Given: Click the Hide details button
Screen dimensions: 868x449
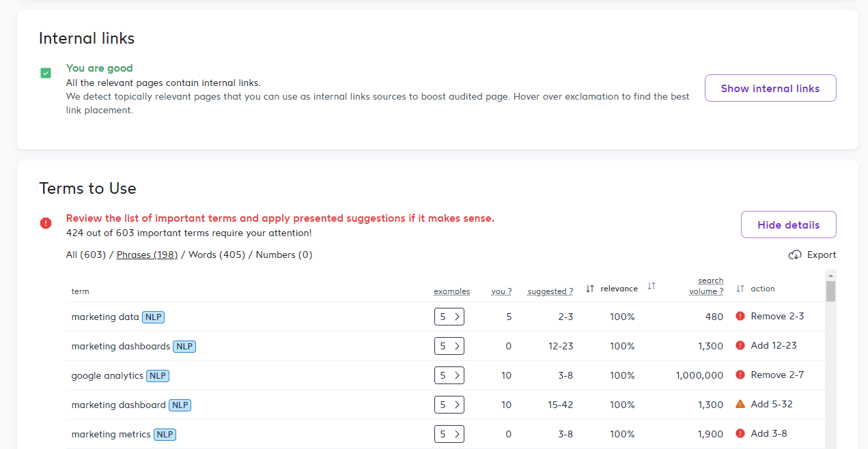Looking at the screenshot, I should (x=788, y=224).
